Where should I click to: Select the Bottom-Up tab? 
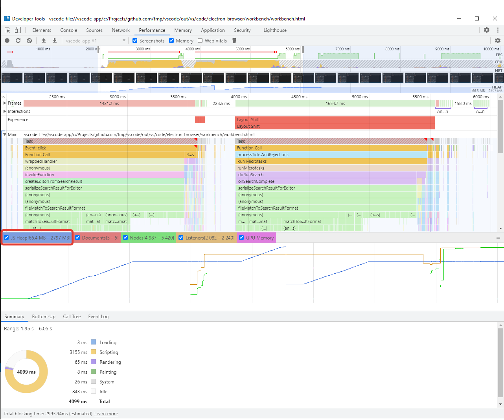tap(44, 317)
